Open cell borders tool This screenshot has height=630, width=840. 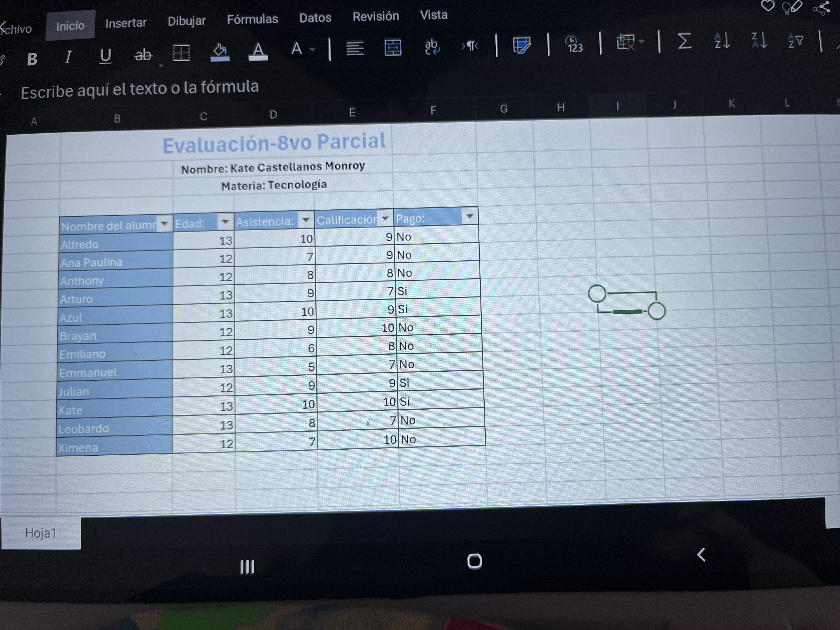(x=181, y=53)
